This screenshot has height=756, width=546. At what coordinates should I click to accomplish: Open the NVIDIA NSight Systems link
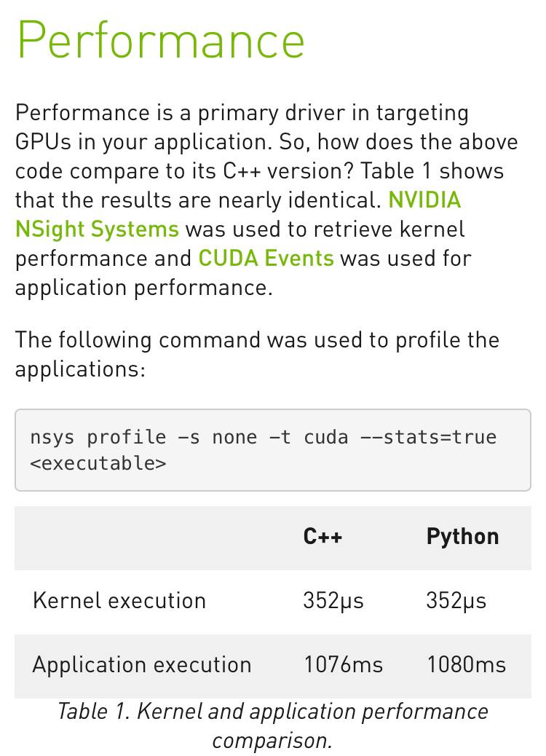96,229
